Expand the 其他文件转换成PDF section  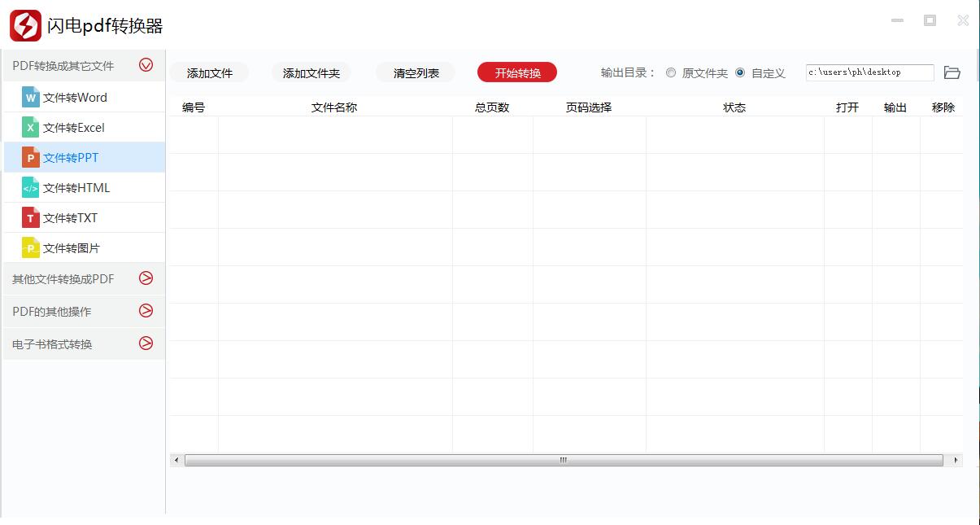(146, 278)
